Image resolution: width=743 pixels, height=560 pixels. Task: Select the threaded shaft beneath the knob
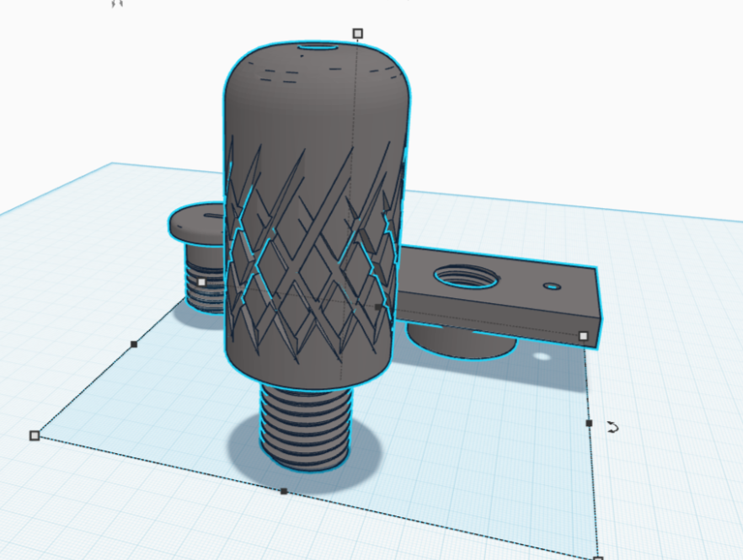pos(303,425)
